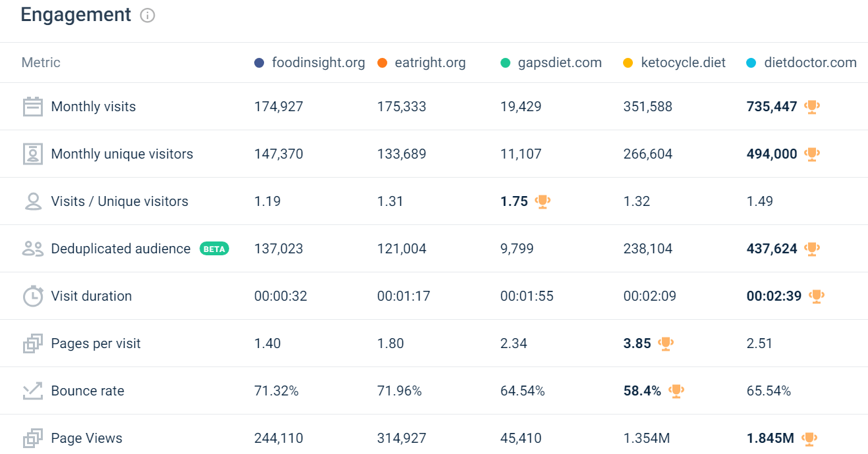Image resolution: width=868 pixels, height=454 pixels.
Task: Click the yellow dot for ketocycle.diet
Action: point(628,63)
